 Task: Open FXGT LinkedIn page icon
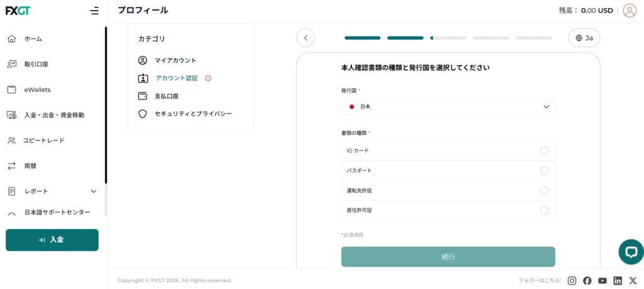618,281
